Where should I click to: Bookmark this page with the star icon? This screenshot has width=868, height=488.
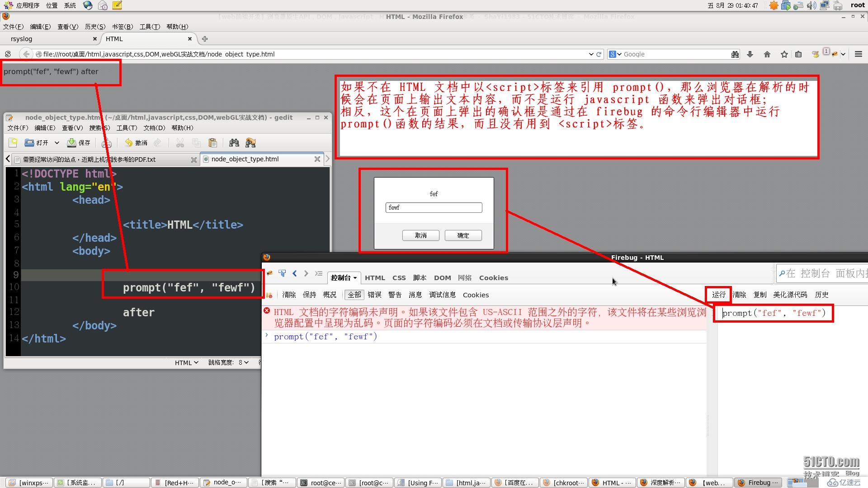point(784,54)
